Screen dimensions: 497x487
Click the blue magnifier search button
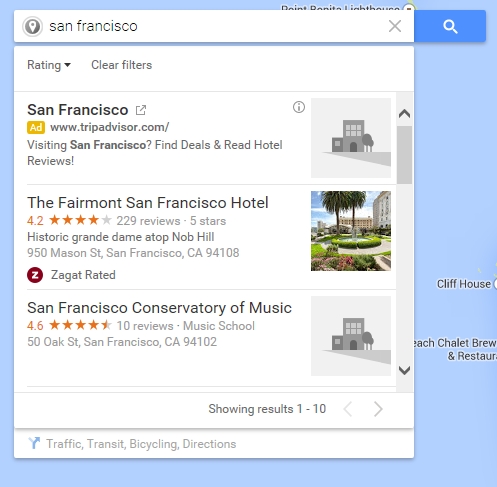pyautogui.click(x=450, y=26)
